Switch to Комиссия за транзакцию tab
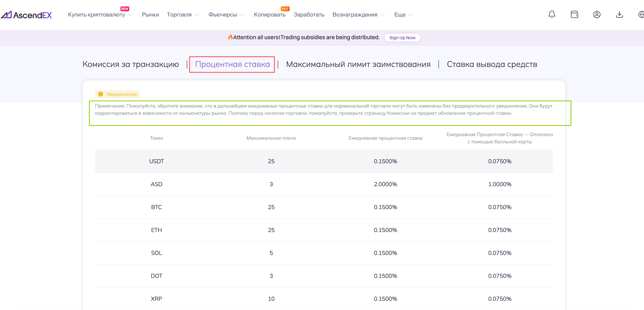Viewport: 644px width, 310px height. tap(130, 65)
